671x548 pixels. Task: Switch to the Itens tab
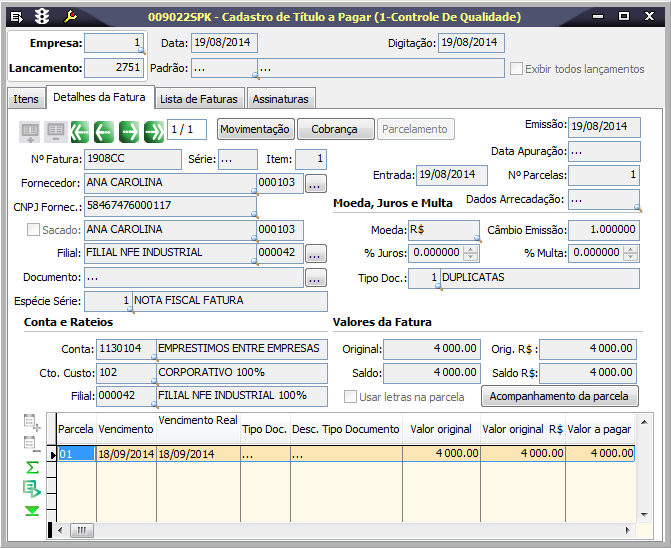[x=26, y=99]
